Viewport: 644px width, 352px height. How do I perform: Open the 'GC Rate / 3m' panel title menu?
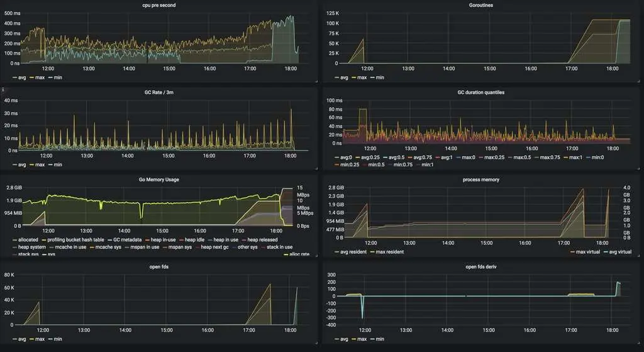[159, 93]
